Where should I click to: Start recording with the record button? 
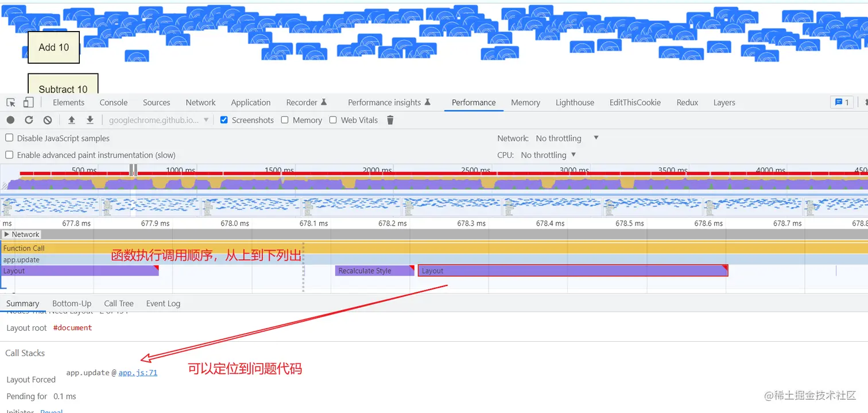pyautogui.click(x=10, y=120)
